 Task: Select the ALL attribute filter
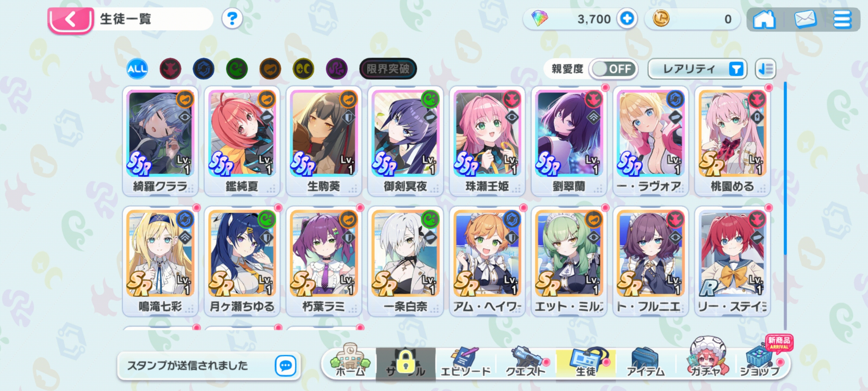pyautogui.click(x=137, y=69)
